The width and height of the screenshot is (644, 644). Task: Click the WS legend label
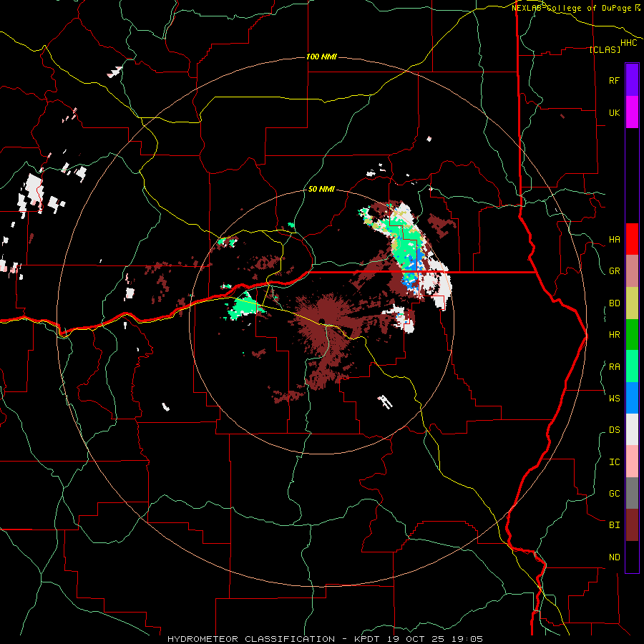pyautogui.click(x=614, y=398)
